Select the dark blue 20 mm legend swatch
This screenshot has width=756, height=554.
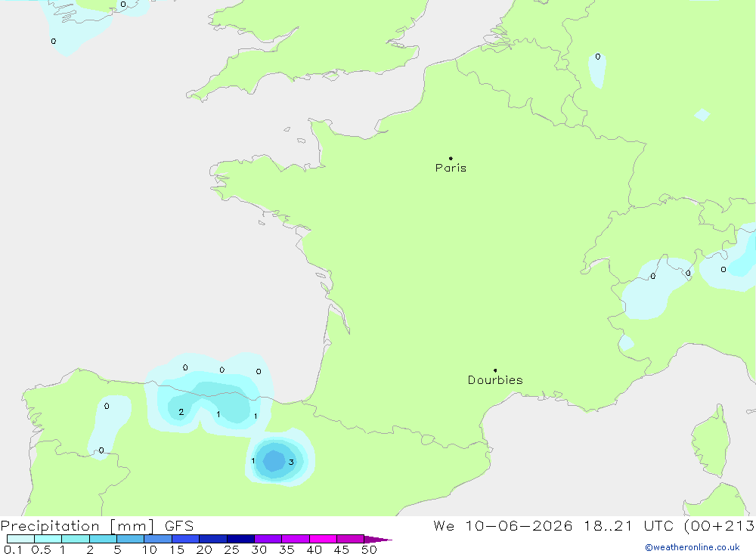pyautogui.click(x=213, y=539)
